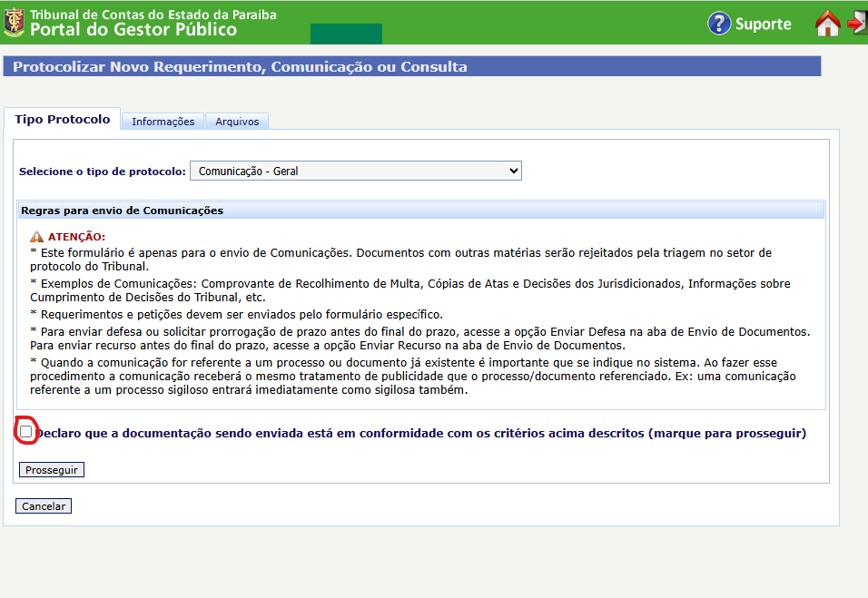Open the Arquivos tab
Viewport: 868px width, 598px height.
tap(237, 122)
